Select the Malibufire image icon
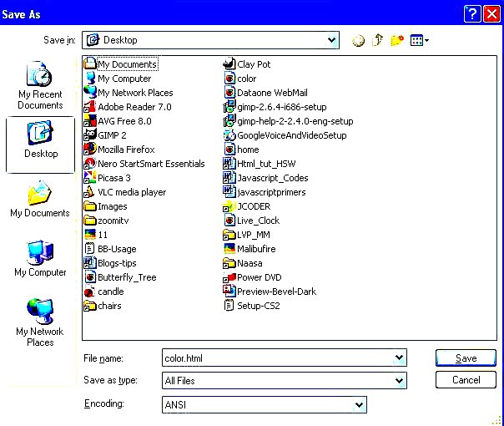This screenshot has height=426, width=504. tap(229, 249)
